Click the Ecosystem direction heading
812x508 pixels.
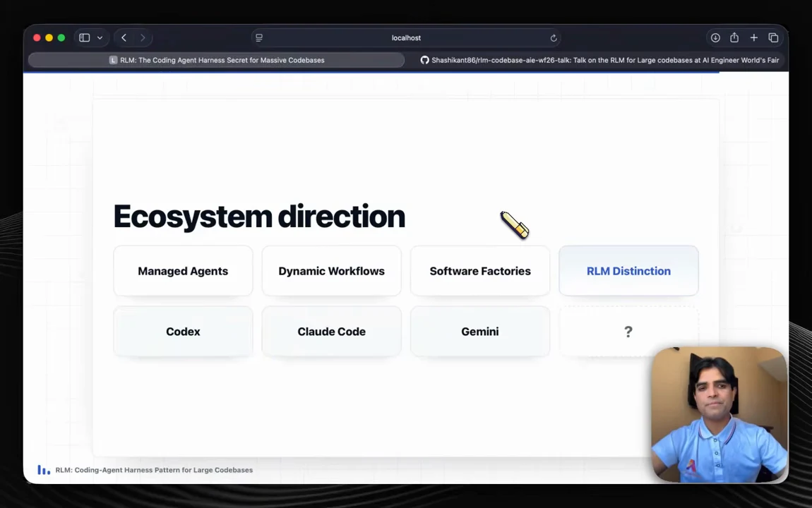[259, 216]
